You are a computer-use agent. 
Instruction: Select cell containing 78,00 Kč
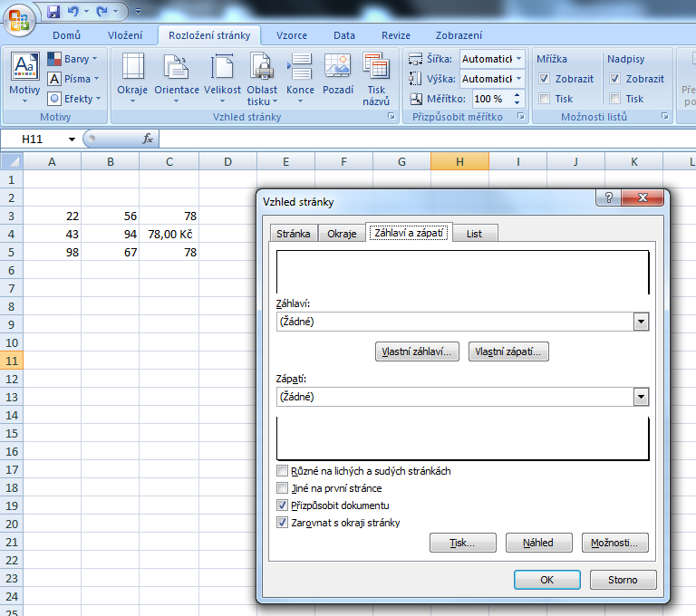[169, 234]
